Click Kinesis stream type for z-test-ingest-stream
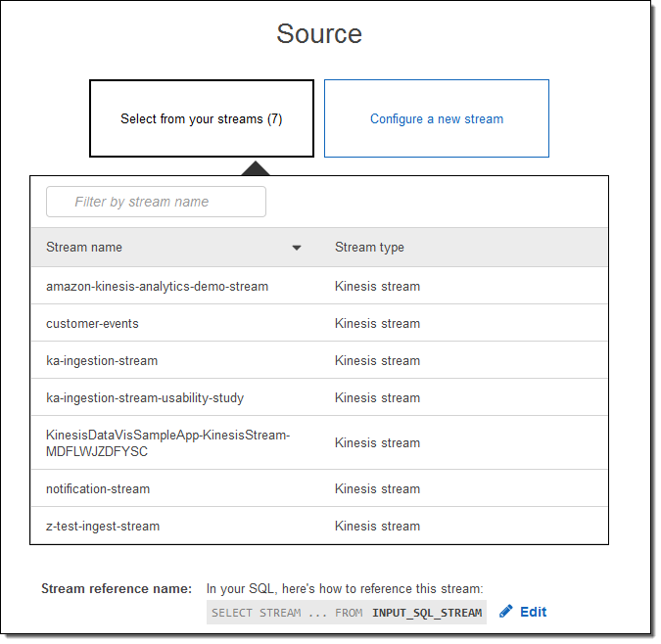The width and height of the screenshot is (661, 644). pyautogui.click(x=377, y=527)
